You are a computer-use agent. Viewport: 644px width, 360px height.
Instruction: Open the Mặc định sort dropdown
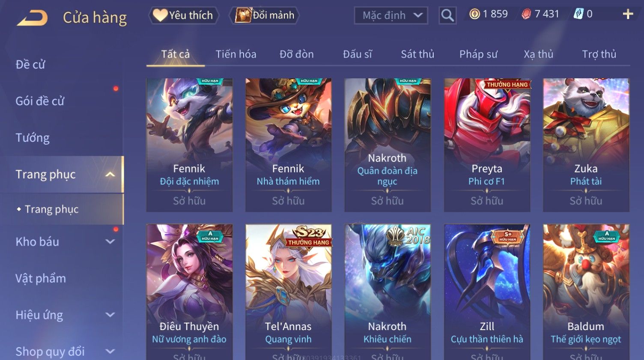click(x=391, y=15)
